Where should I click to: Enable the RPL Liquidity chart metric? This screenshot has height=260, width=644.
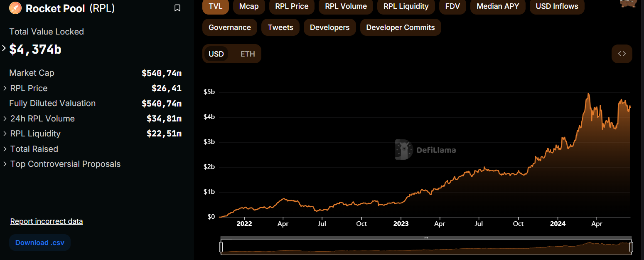click(x=406, y=6)
